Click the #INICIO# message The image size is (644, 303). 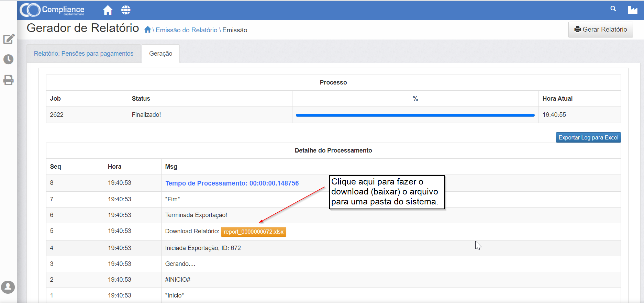click(178, 280)
